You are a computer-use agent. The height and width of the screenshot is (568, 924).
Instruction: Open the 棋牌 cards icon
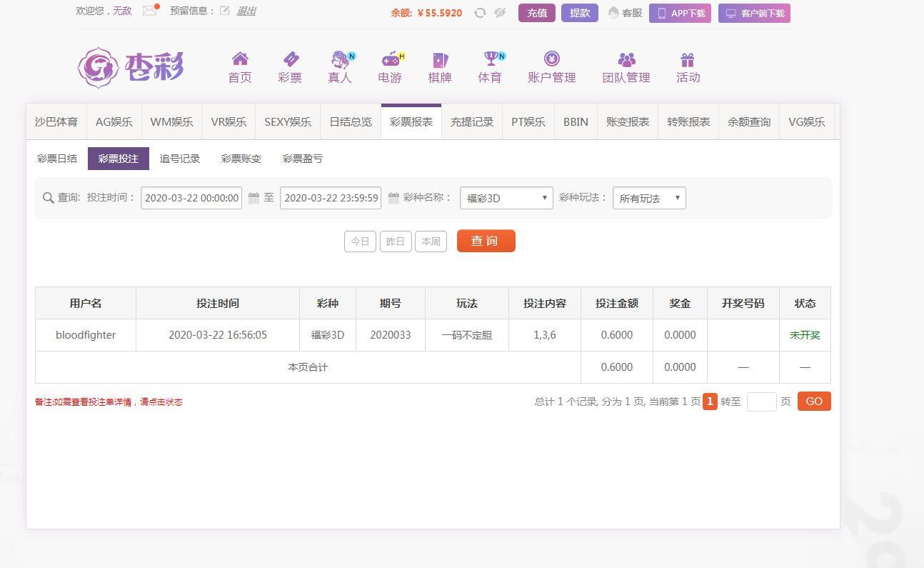pyautogui.click(x=440, y=59)
